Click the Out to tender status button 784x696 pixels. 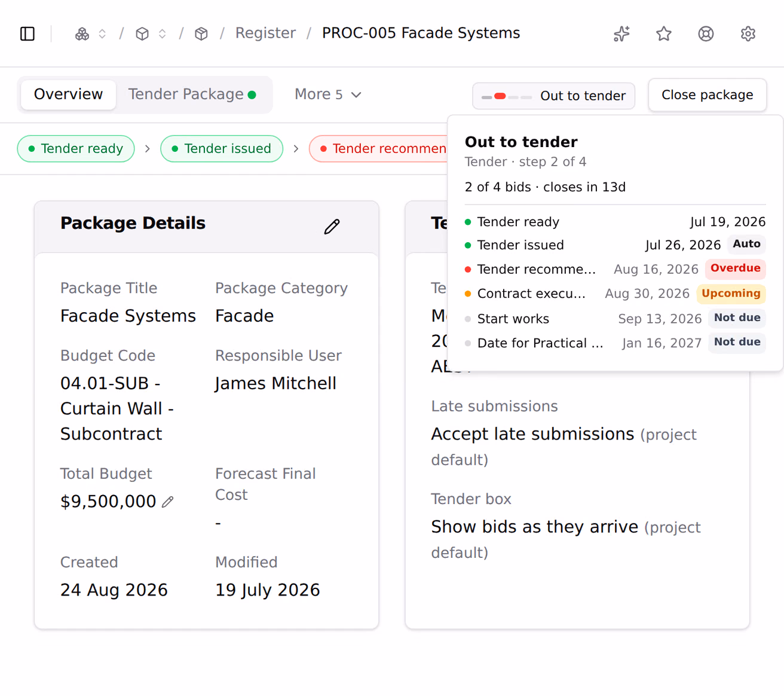pyautogui.click(x=553, y=96)
